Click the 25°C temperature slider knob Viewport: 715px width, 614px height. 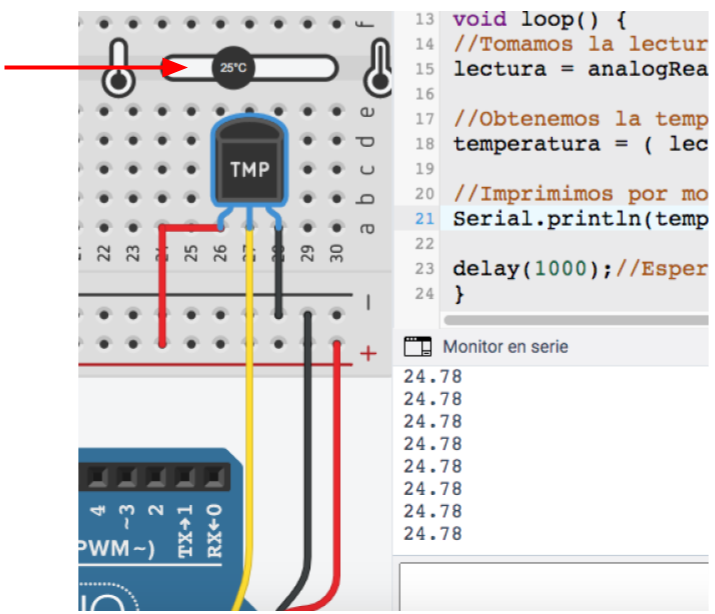click(x=233, y=68)
